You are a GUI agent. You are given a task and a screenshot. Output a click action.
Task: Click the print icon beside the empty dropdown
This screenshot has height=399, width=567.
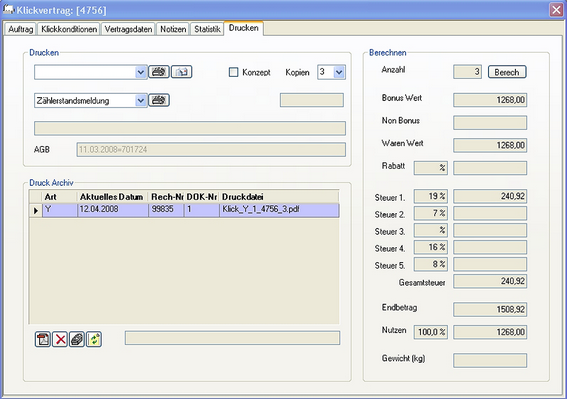[159, 72]
